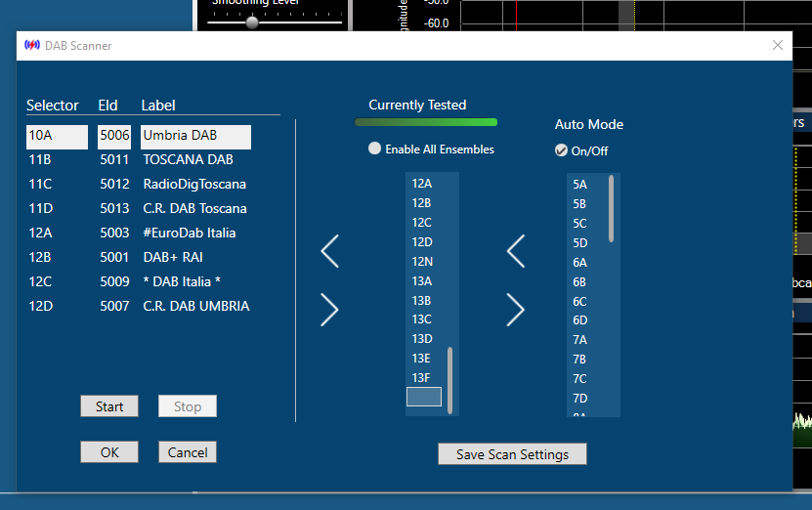Click selector 11D in results table
Screen dimensions: 812x510
(x=40, y=208)
